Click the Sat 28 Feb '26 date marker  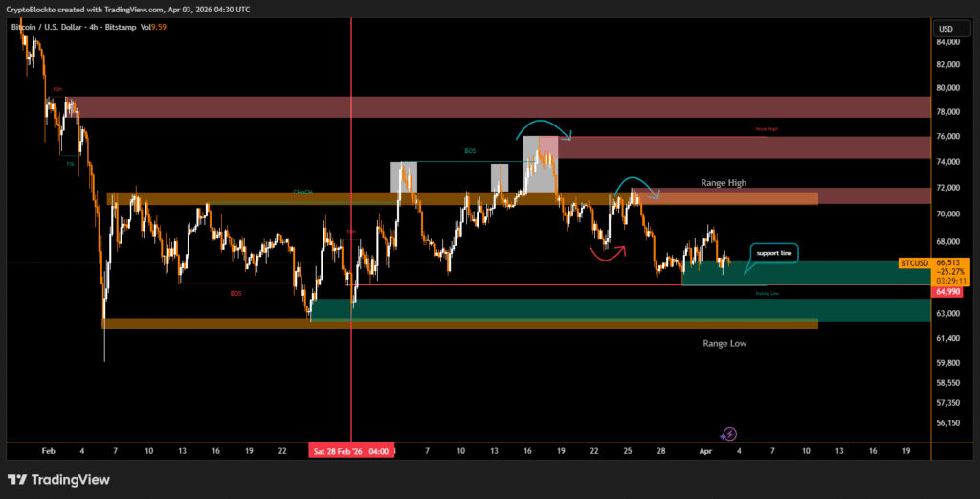click(x=350, y=450)
